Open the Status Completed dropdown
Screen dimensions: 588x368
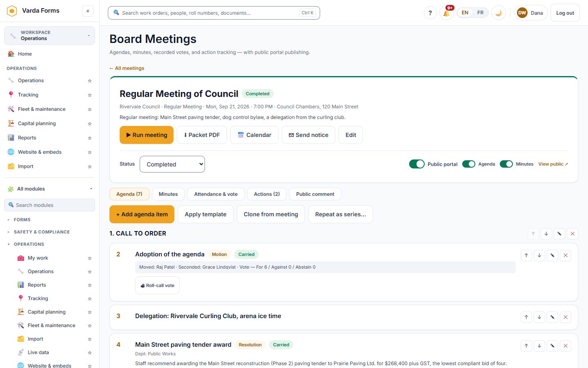(x=172, y=164)
